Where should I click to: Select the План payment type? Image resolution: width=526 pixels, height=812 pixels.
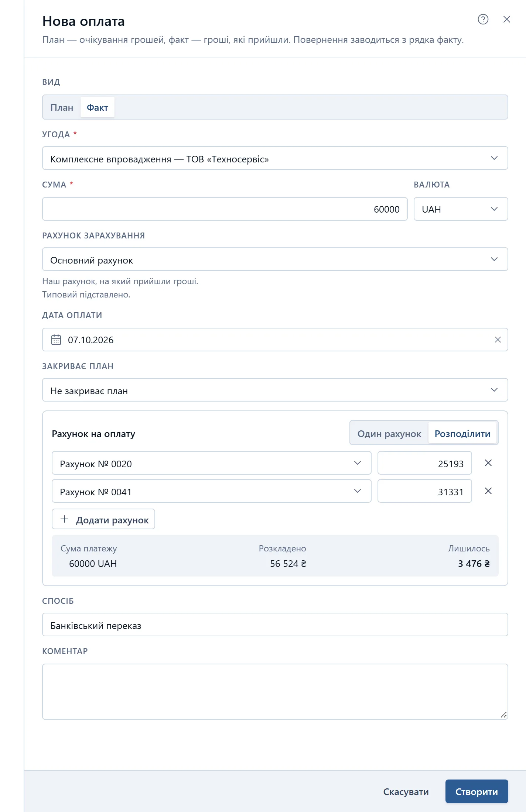pyautogui.click(x=62, y=107)
